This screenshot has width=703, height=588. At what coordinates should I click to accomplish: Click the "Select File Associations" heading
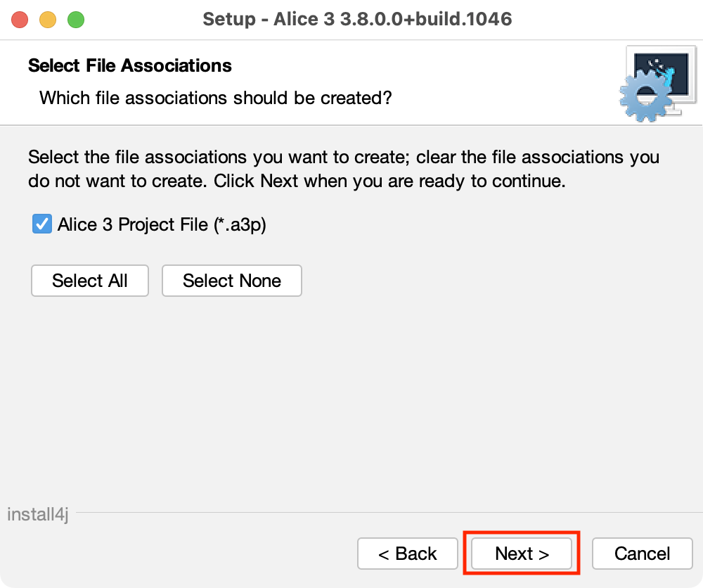click(130, 66)
